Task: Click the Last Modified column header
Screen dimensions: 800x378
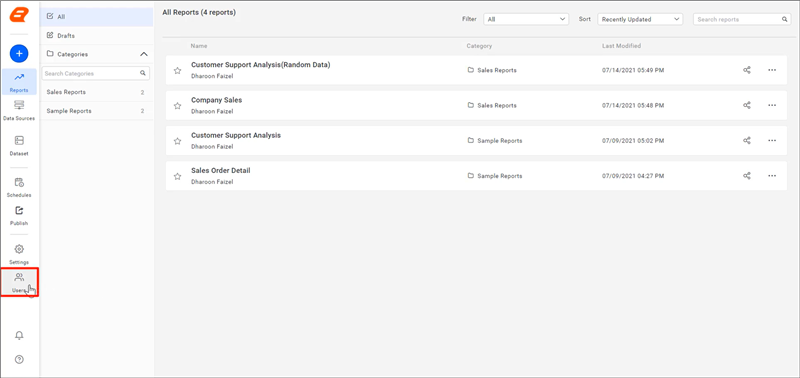Action: pos(621,46)
